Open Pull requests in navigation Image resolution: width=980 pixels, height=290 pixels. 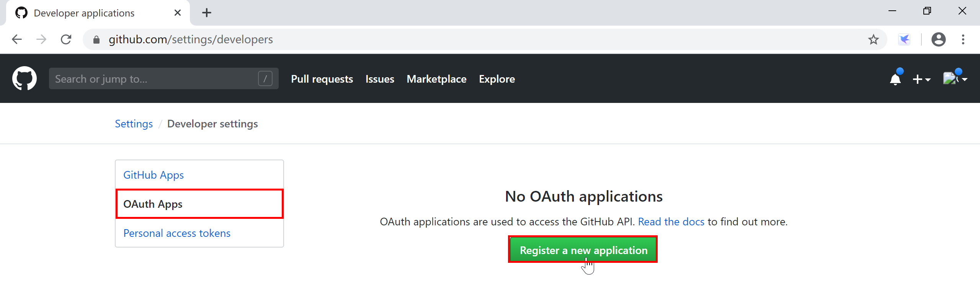pyautogui.click(x=322, y=79)
